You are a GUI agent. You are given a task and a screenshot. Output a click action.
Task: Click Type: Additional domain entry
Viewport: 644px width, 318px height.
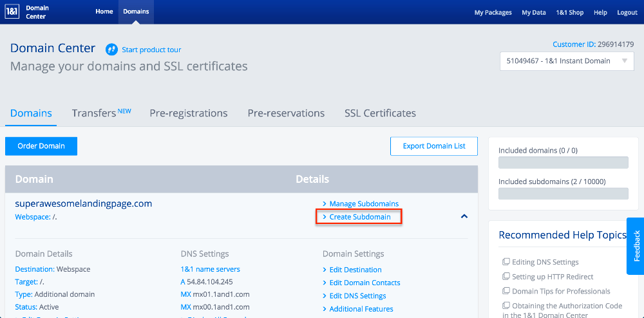coord(55,294)
